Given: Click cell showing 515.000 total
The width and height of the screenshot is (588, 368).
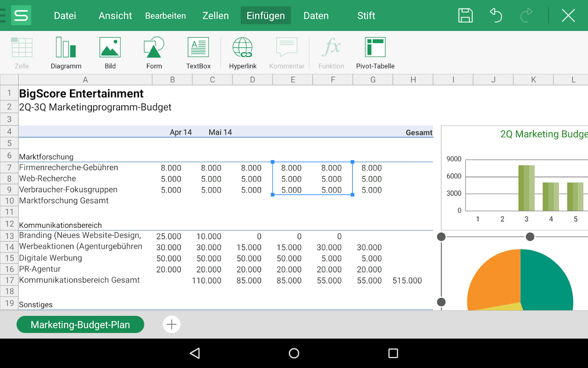Looking at the screenshot, I should (x=407, y=280).
